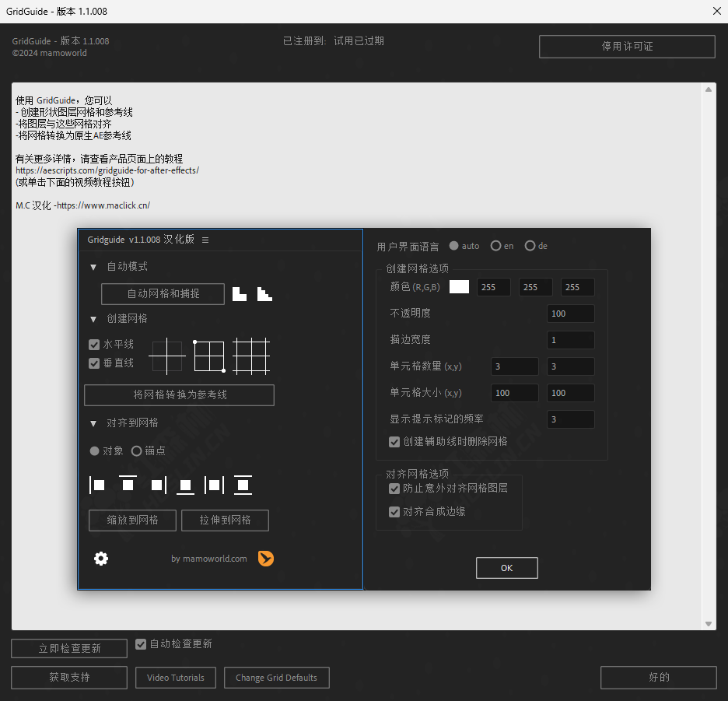Align layer to left grid line

tap(97, 485)
